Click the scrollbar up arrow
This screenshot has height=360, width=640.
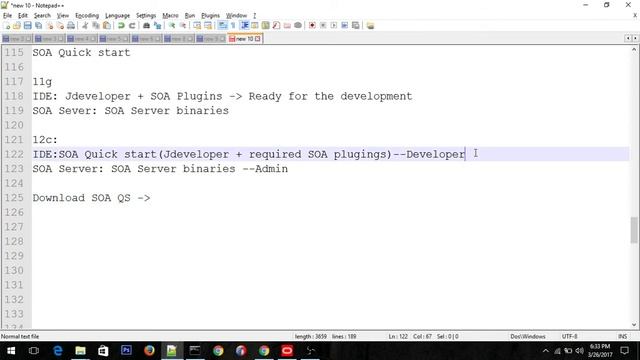[x=634, y=50]
